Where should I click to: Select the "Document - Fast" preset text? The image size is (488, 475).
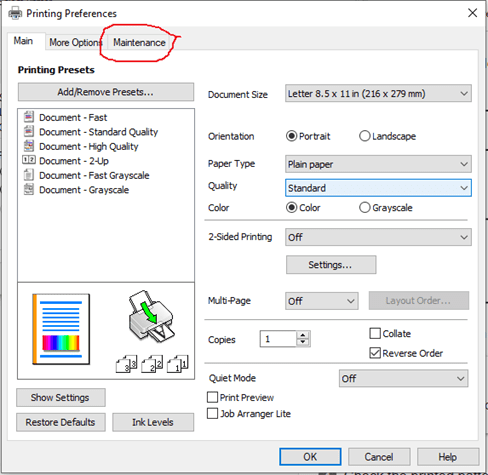point(73,117)
